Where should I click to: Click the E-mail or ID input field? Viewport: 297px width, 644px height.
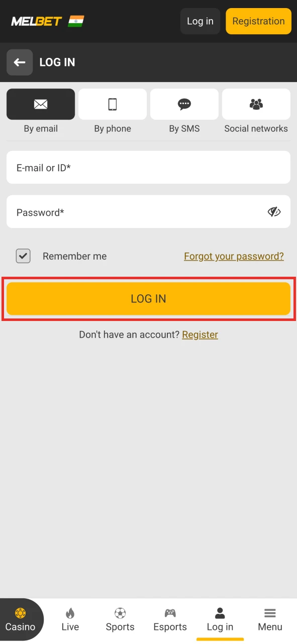148,167
